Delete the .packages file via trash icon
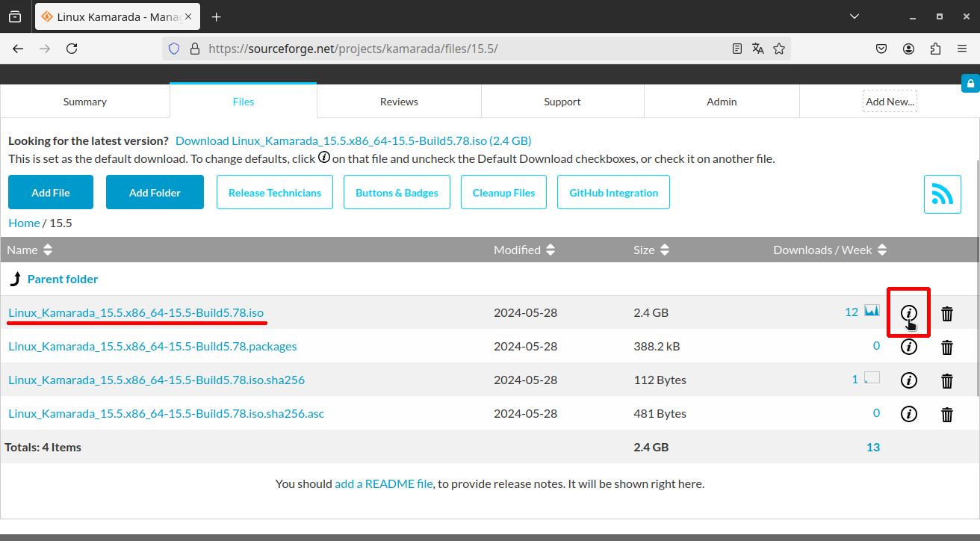Image resolution: width=980 pixels, height=541 pixels. point(946,347)
